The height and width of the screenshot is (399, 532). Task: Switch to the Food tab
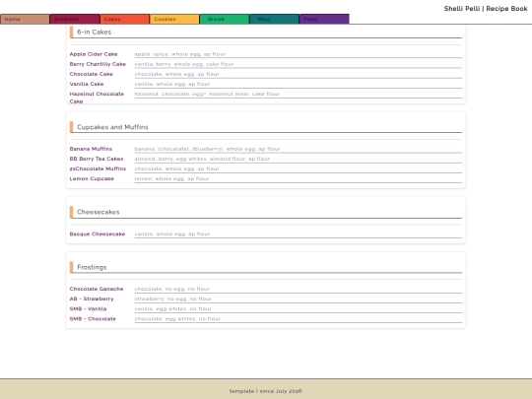coord(324,19)
